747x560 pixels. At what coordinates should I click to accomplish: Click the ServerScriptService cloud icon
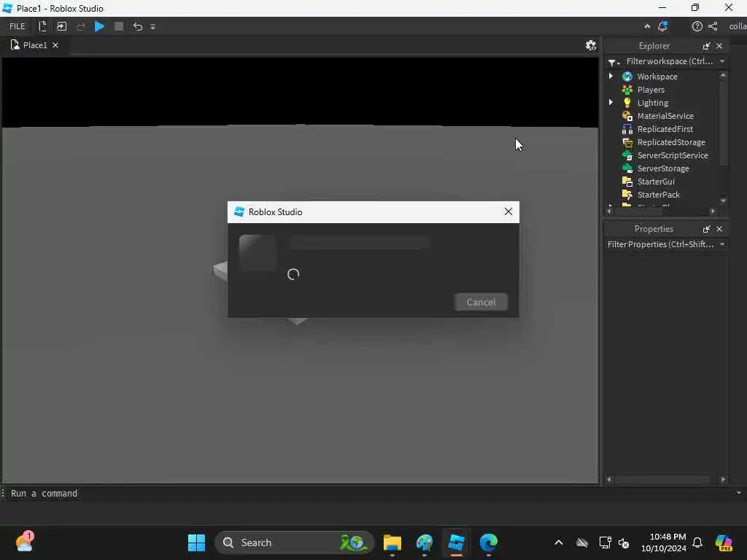point(627,155)
